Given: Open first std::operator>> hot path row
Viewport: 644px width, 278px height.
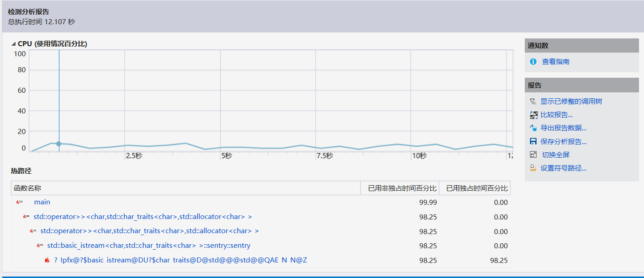Looking at the screenshot, I should 143,217.
